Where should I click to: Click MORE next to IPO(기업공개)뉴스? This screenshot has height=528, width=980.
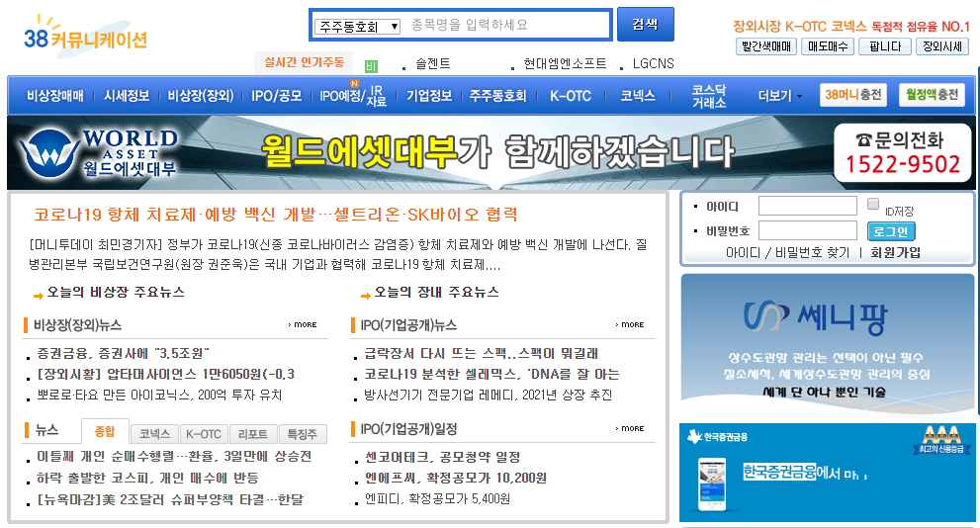coord(629,325)
